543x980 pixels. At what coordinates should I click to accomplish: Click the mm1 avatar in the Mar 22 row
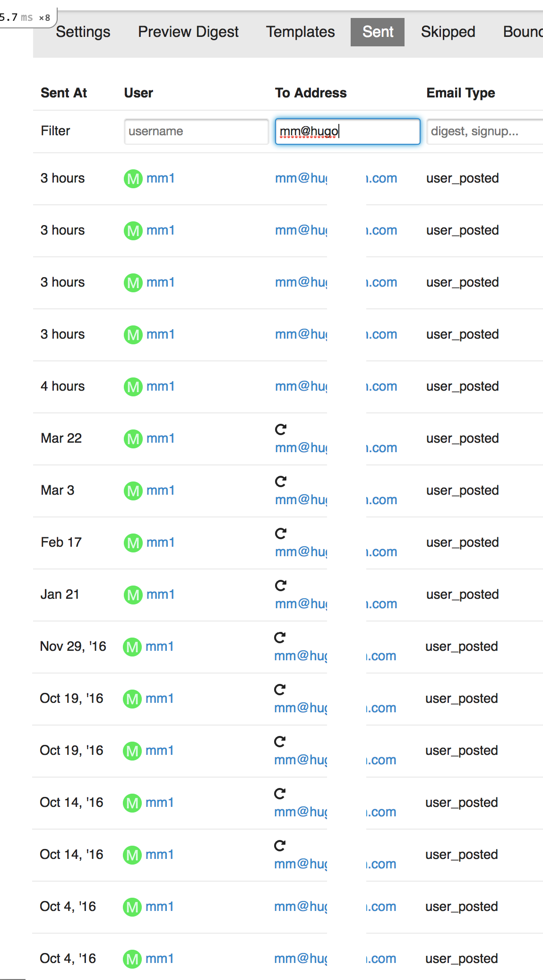(133, 439)
